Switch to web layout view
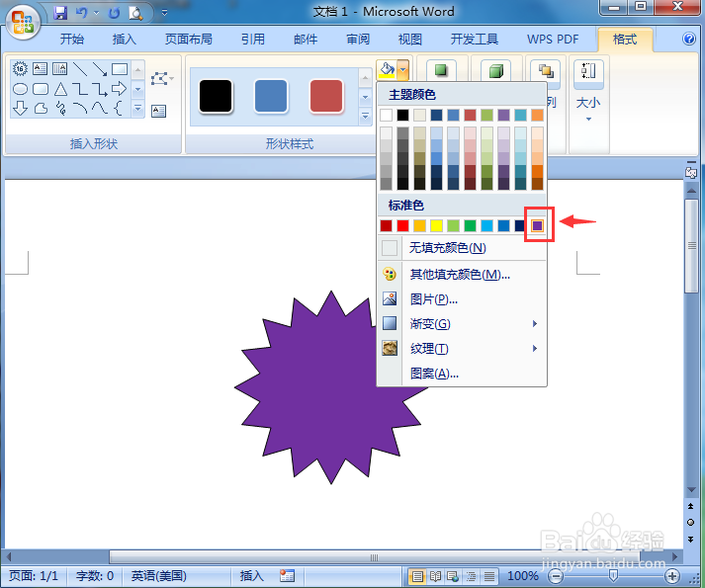The height and width of the screenshot is (588, 705). click(453, 576)
